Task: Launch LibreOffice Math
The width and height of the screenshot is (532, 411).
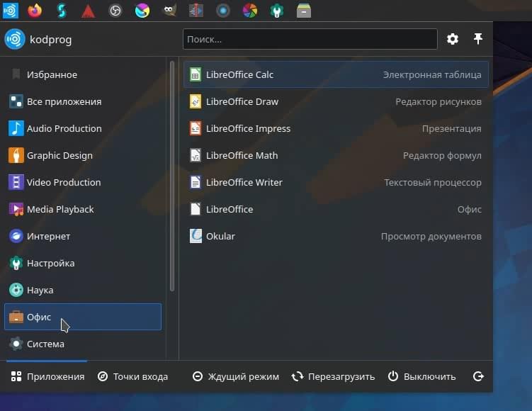Action: (x=336, y=155)
